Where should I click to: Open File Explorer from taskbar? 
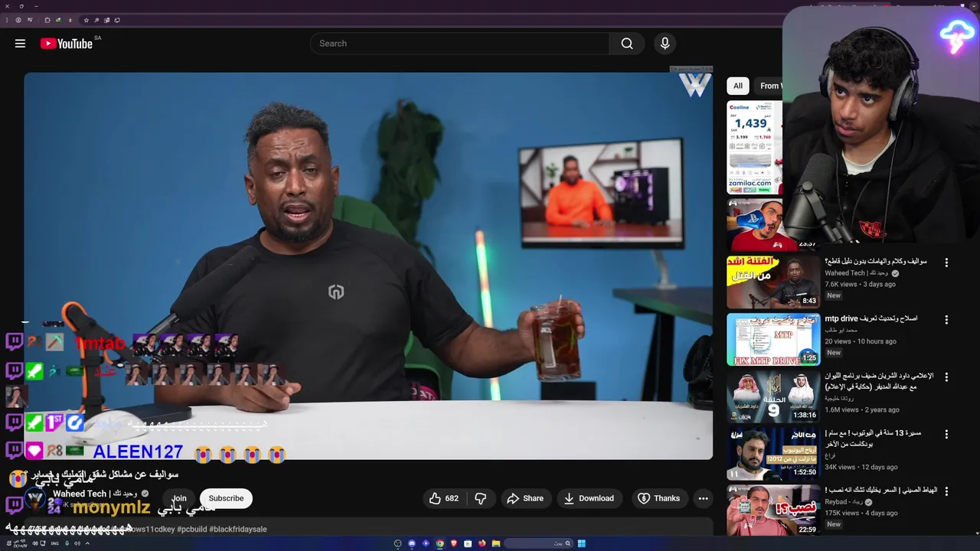pyautogui.click(x=496, y=543)
